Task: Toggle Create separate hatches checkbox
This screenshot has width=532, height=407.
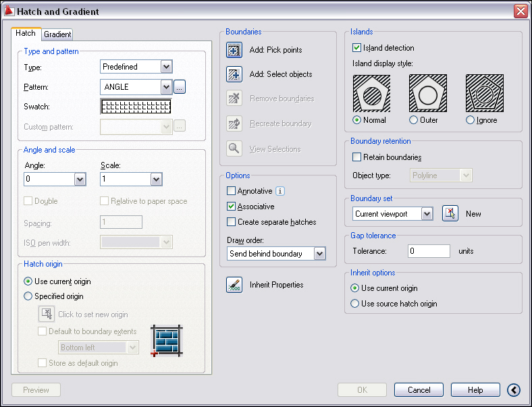Action: coord(232,222)
